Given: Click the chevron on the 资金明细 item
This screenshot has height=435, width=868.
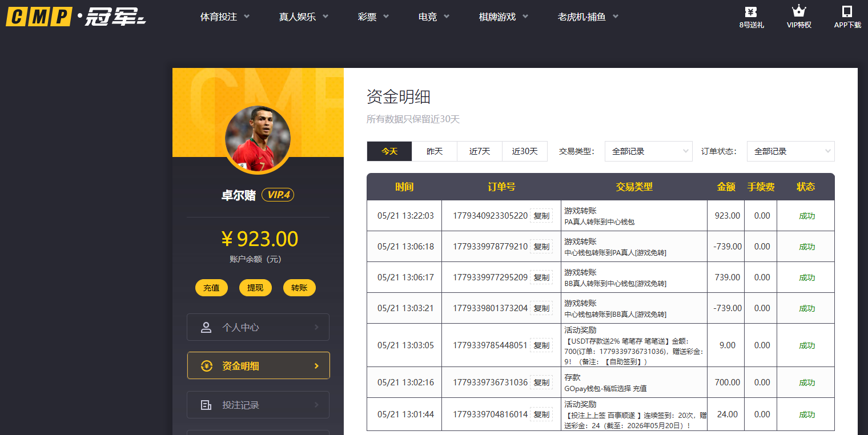Looking at the screenshot, I should pyautogui.click(x=316, y=366).
